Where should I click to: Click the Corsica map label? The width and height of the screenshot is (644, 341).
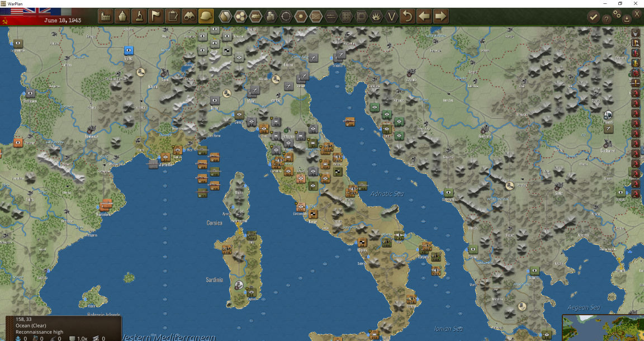215,222
